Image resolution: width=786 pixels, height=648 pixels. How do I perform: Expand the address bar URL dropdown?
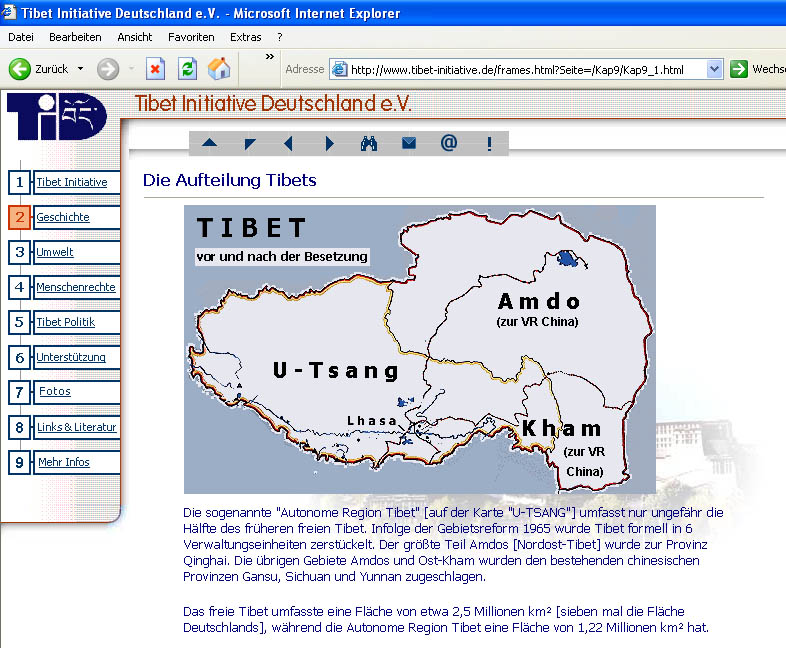714,69
